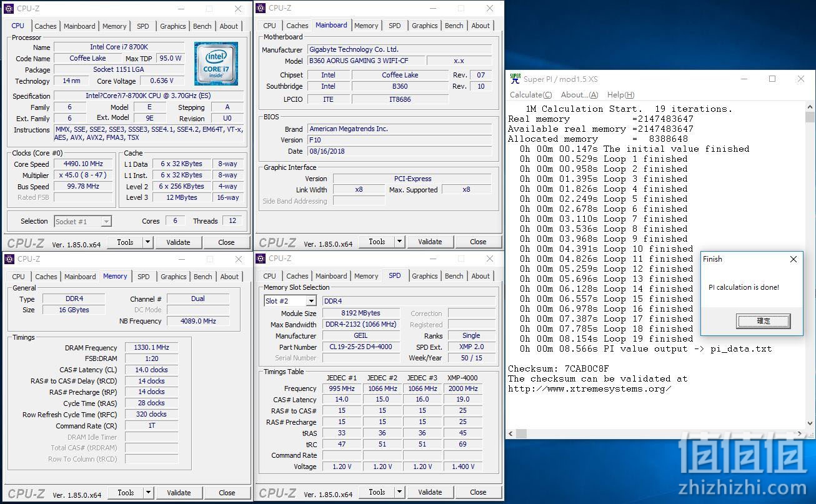Click NB Frequency value 4089.0 MHz
The width and height of the screenshot is (816, 504).
click(198, 321)
